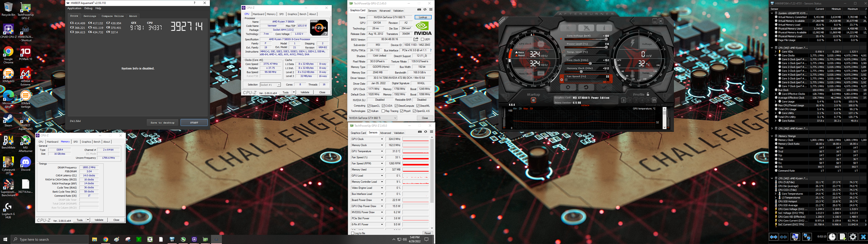
Task: Click GPU-Z refresh icon in Graphics Card window
Action: pyautogui.click(x=425, y=9)
